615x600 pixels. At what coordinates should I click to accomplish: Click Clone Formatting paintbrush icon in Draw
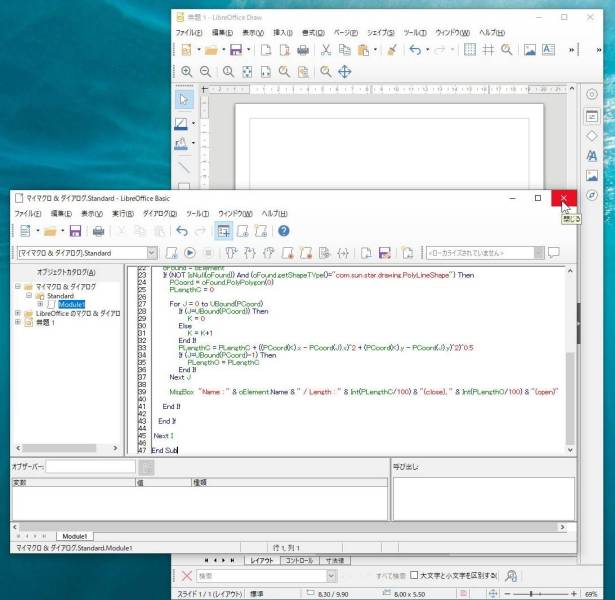[391, 50]
